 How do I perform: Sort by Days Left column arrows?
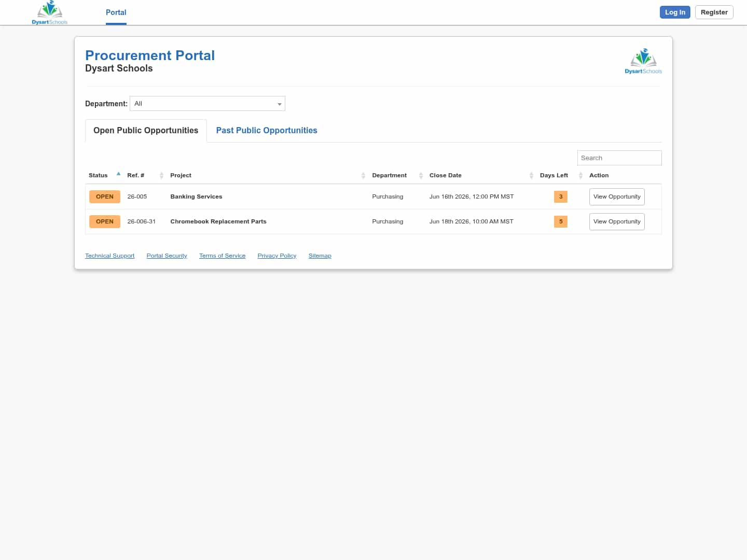coord(580,176)
